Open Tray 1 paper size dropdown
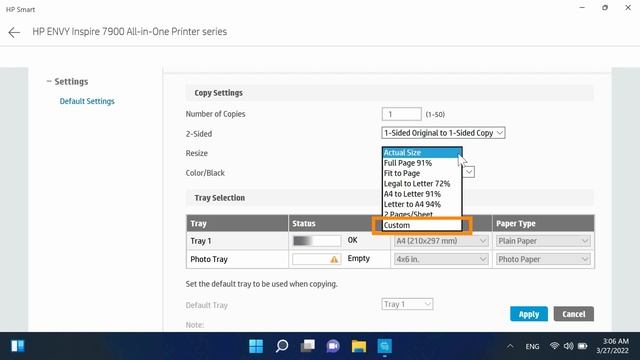This screenshot has height=360, width=640. (441, 241)
